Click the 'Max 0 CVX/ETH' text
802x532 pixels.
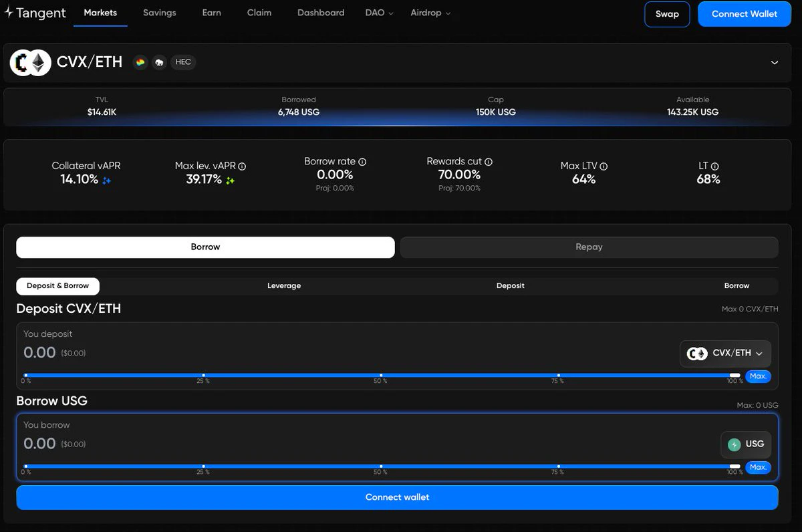click(750, 309)
